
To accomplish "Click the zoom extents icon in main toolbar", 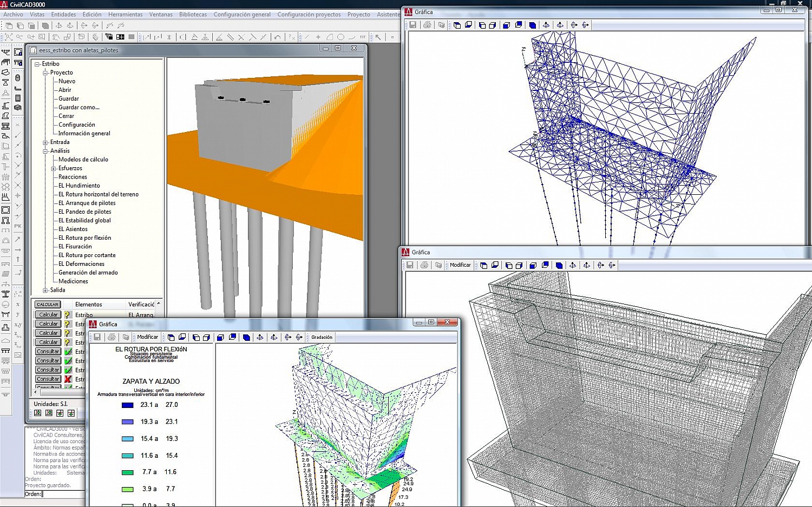I will pyautogui.click(x=9, y=37).
